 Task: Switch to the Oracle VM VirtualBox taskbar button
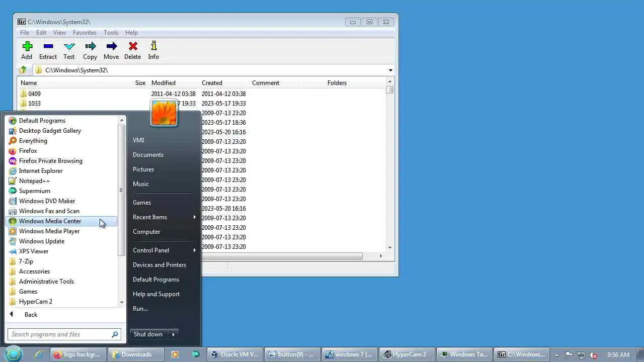[x=234, y=354]
